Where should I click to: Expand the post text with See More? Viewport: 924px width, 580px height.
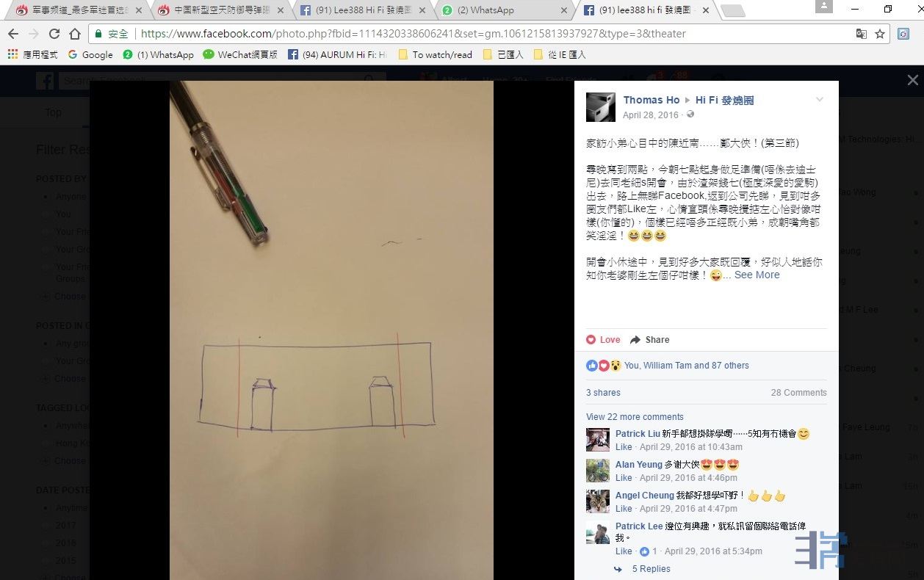pyautogui.click(x=757, y=275)
